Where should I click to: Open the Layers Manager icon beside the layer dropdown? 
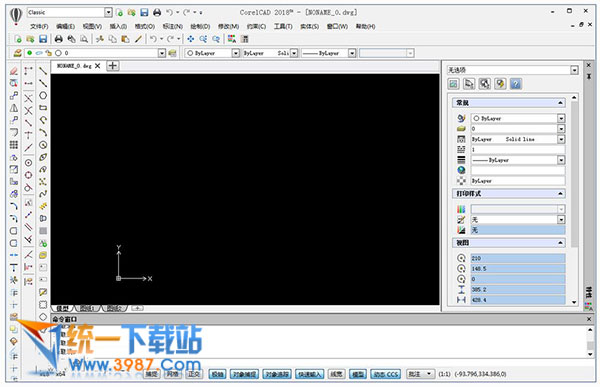point(17,53)
